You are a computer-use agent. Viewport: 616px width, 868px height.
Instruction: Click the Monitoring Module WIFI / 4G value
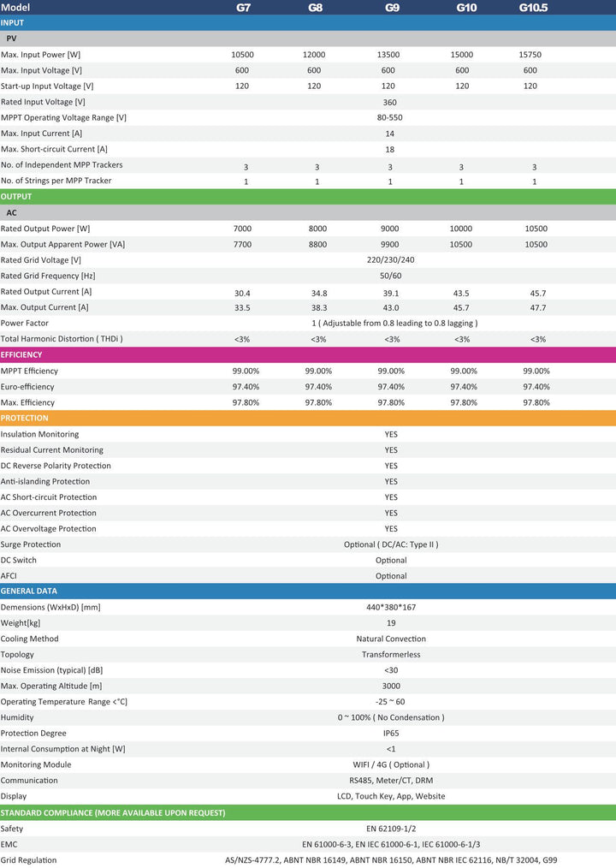391,765
